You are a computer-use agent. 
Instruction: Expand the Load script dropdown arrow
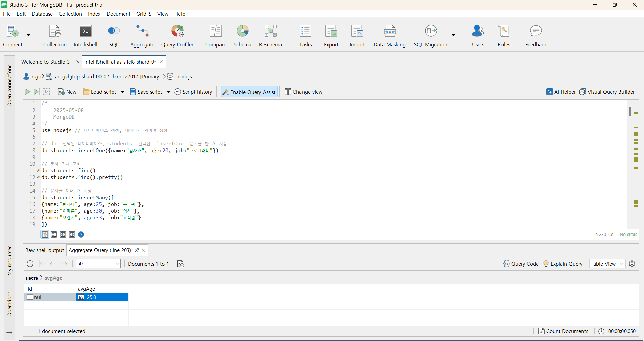pos(122,92)
